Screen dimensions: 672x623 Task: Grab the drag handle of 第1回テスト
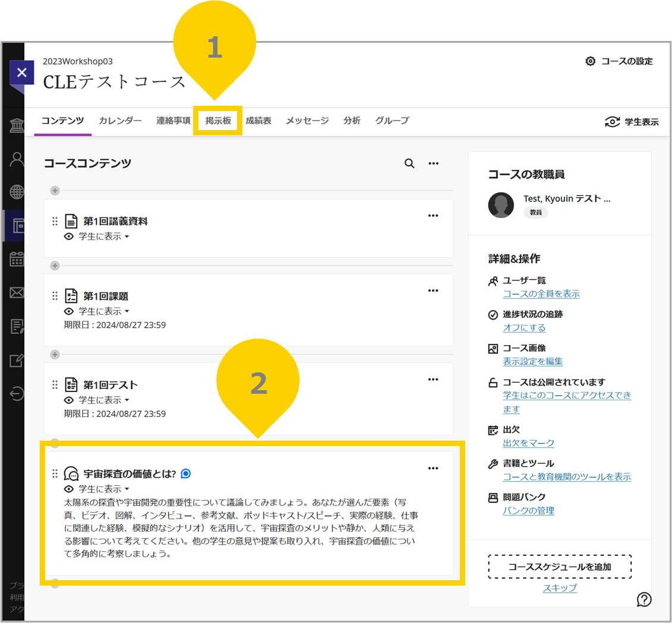(x=55, y=385)
